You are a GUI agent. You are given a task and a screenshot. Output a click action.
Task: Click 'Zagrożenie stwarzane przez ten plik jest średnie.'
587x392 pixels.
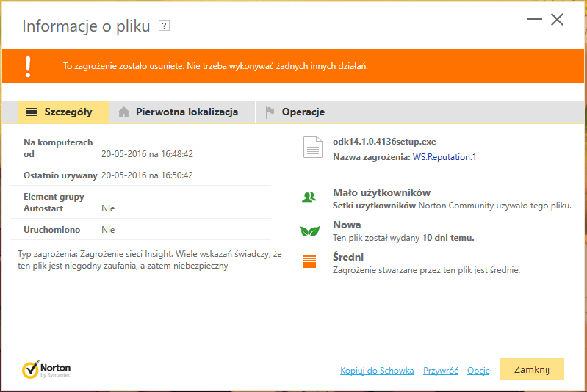tap(426, 270)
